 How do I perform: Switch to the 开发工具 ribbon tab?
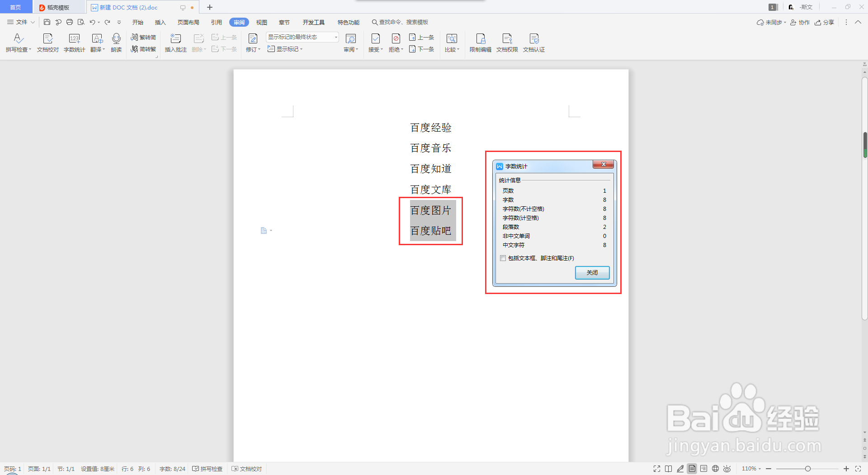314,22
